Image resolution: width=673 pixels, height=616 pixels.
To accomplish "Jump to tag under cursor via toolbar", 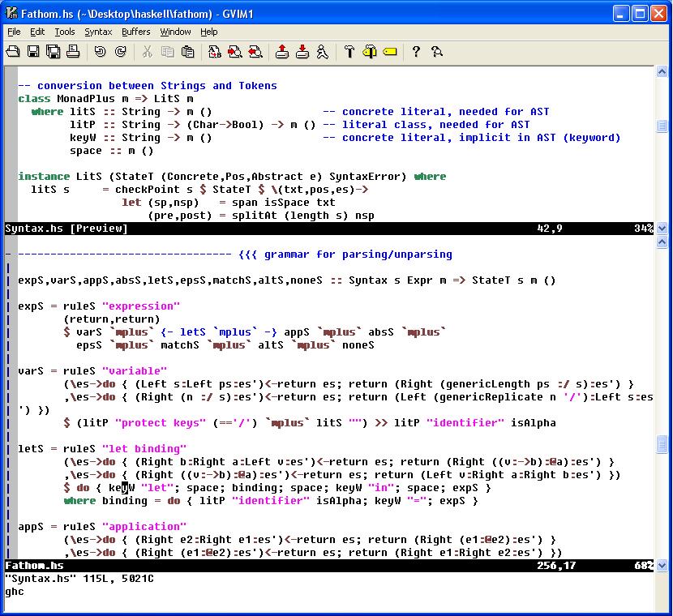I will [389, 51].
